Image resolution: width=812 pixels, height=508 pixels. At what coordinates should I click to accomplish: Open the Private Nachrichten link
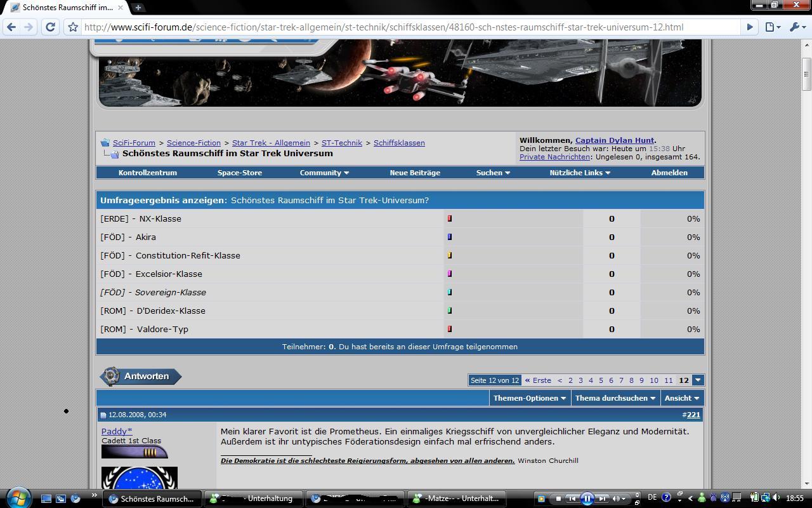click(554, 157)
